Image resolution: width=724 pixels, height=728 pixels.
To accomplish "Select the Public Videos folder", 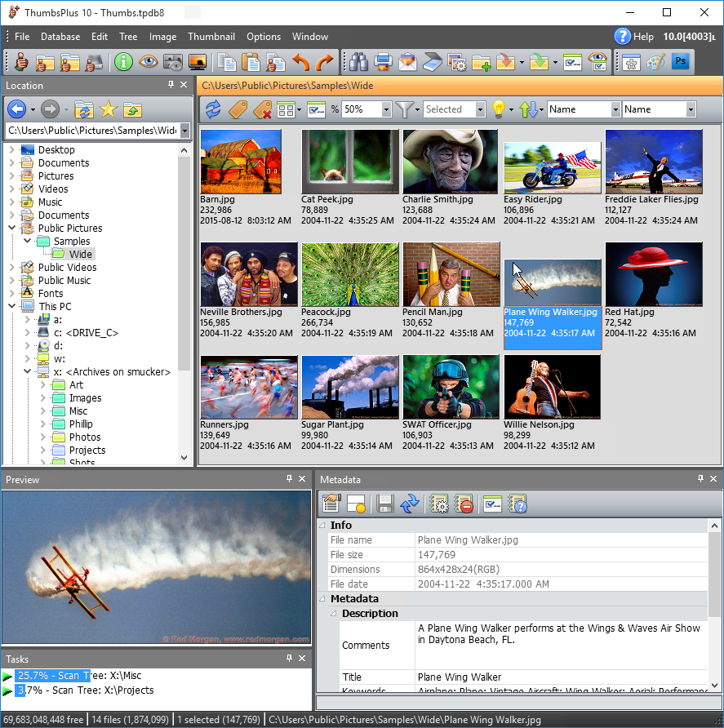I will 67,268.
